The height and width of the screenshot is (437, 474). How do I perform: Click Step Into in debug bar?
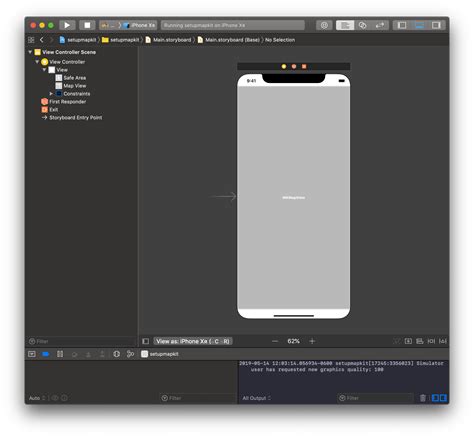(88, 354)
